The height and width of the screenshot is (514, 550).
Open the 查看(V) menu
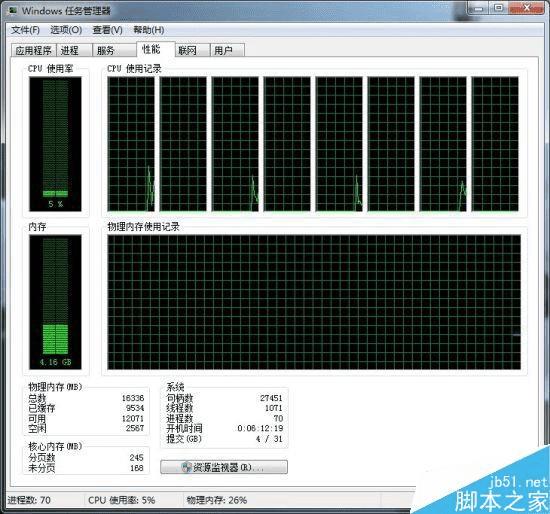pos(108,30)
